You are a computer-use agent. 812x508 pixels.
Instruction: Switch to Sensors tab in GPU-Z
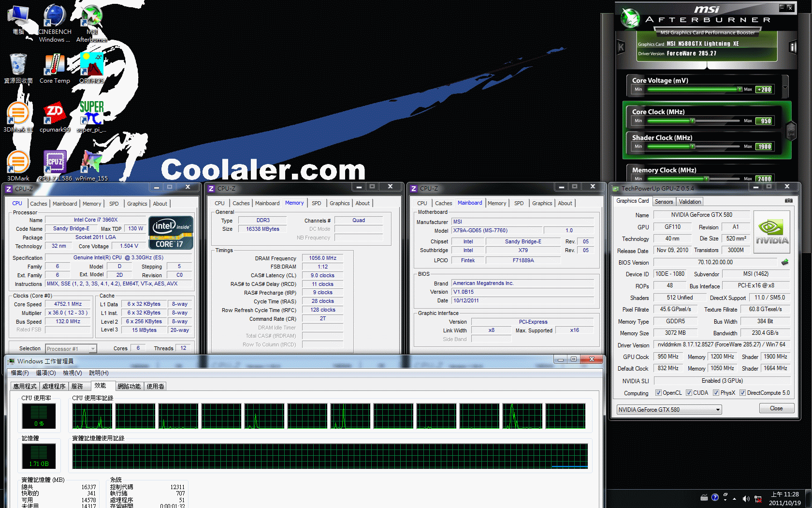tap(664, 202)
